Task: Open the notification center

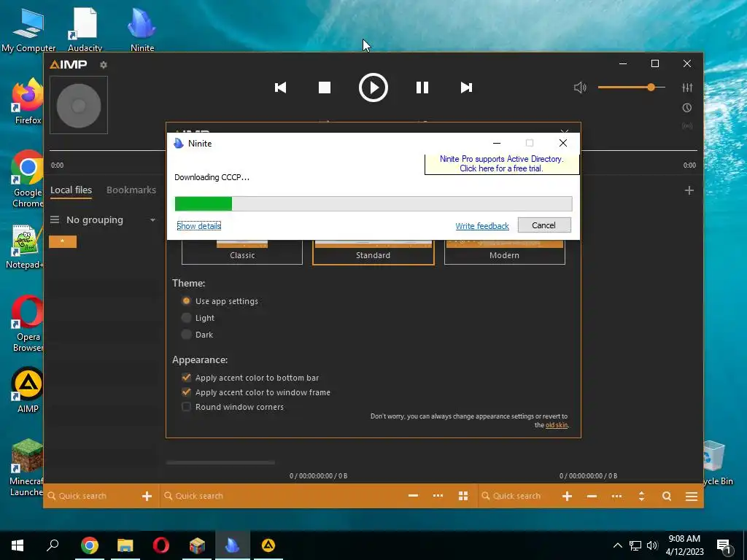Action: point(724,547)
